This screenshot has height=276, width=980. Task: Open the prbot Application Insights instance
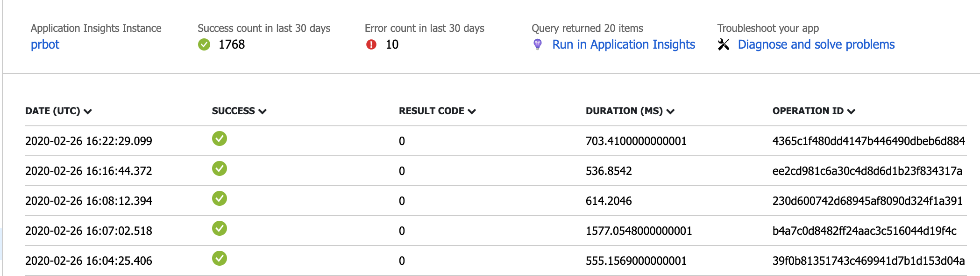pyautogui.click(x=45, y=44)
